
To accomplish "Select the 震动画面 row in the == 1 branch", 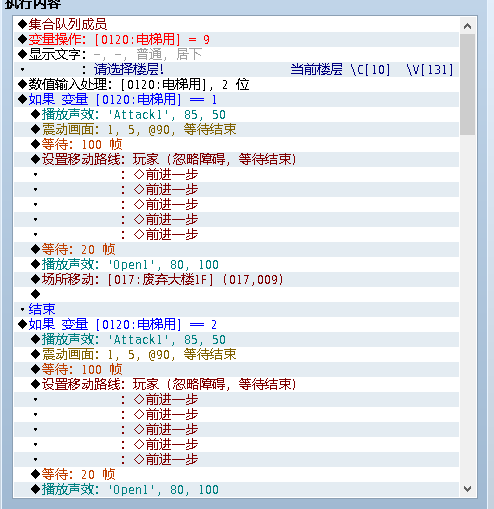I will [236, 129].
